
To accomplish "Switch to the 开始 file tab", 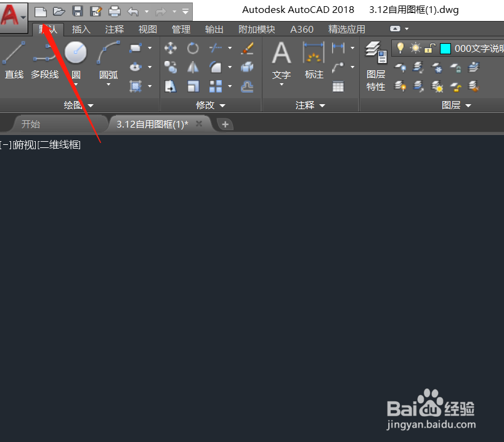I will (31, 124).
